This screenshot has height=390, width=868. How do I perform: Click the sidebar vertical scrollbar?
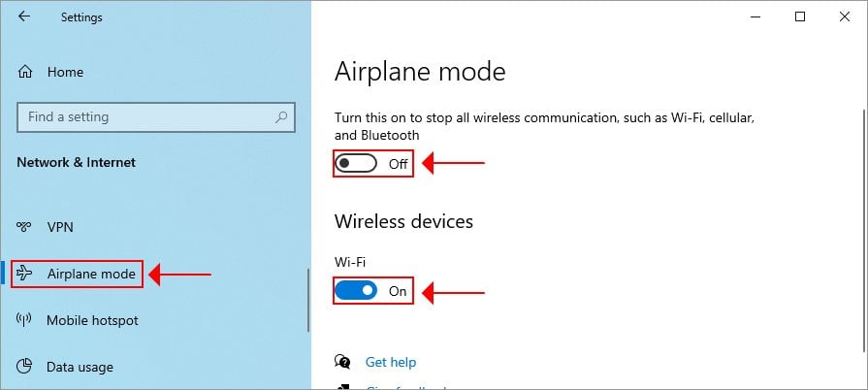[308, 300]
